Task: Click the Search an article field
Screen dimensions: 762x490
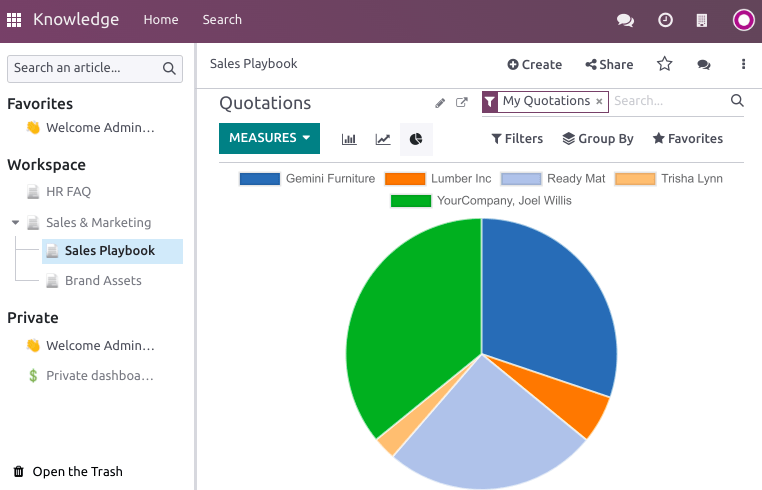Action: click(x=85, y=68)
